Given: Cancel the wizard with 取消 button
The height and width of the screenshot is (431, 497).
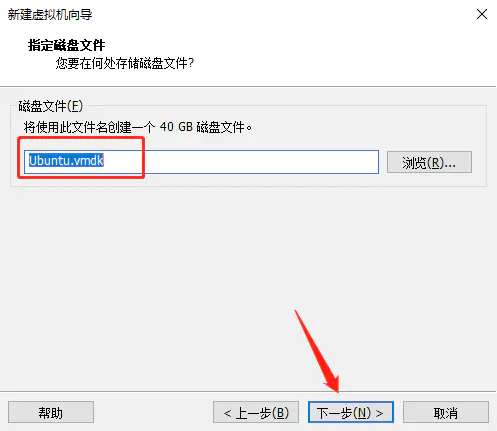Looking at the screenshot, I should coord(446,412).
